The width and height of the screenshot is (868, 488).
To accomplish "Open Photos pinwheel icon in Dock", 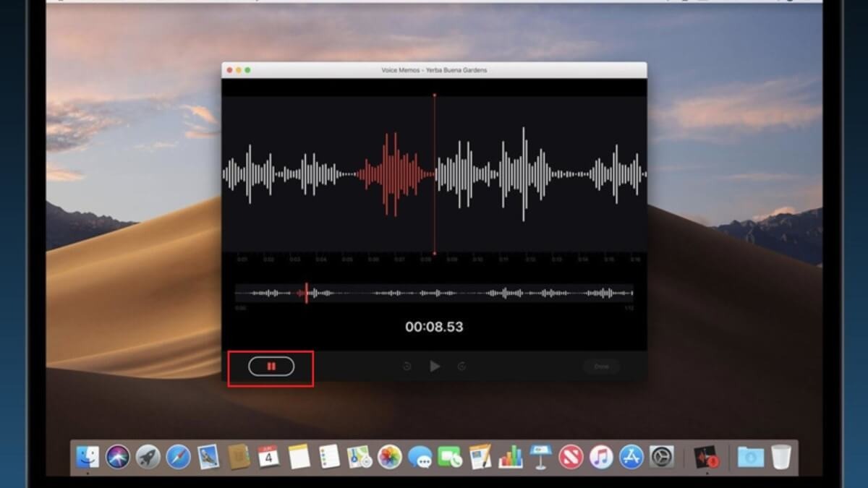I will (x=389, y=456).
